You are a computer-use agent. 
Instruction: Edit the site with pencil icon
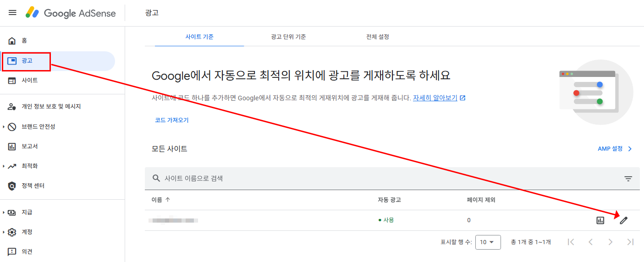pyautogui.click(x=623, y=220)
